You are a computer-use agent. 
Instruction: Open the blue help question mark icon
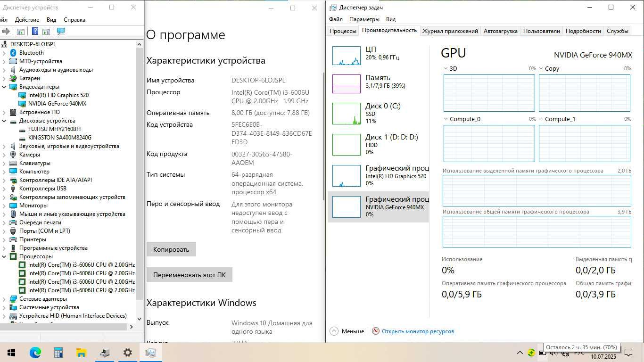pos(35,31)
